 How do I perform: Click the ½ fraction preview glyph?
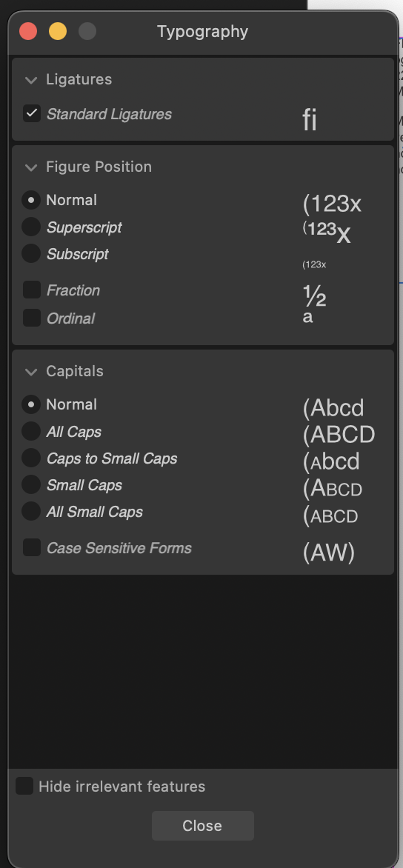[x=314, y=297]
